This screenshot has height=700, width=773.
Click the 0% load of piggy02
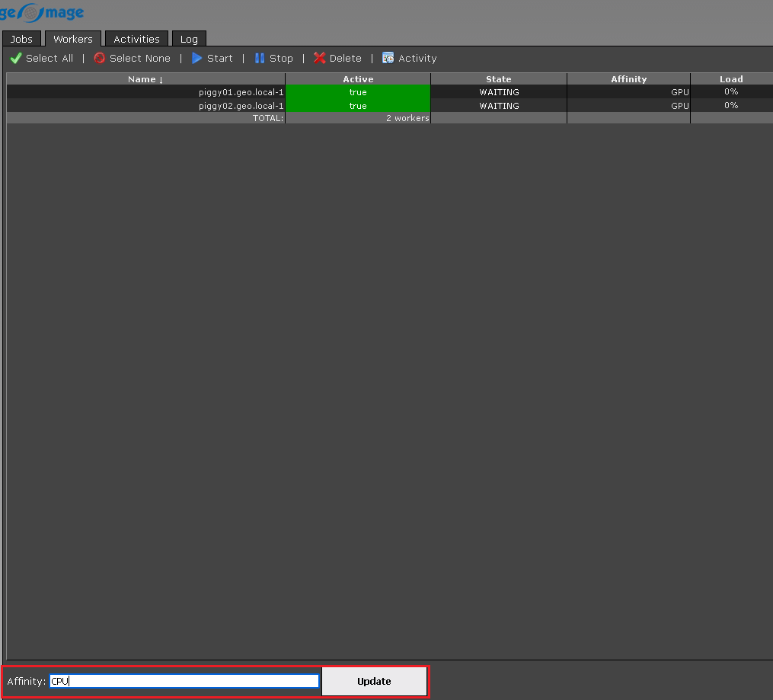pos(731,105)
